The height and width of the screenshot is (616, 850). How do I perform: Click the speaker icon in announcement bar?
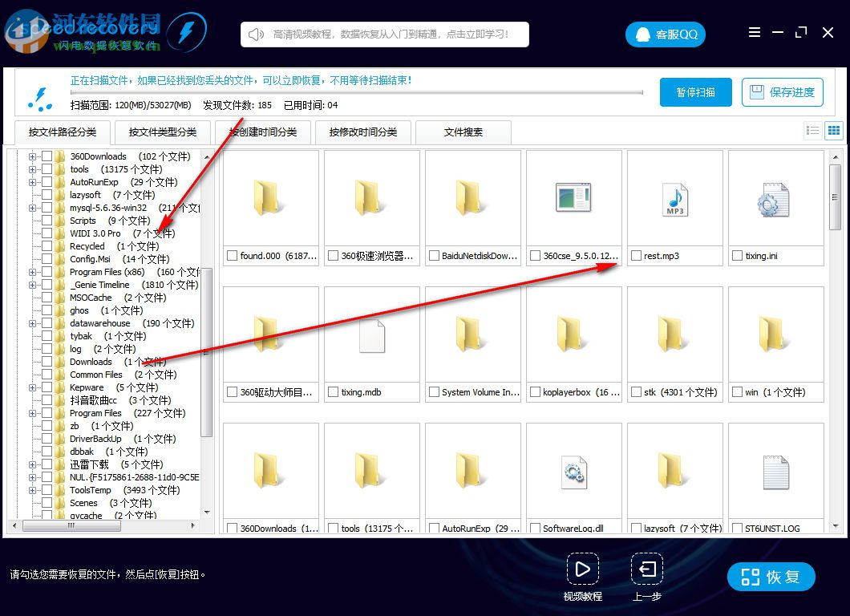255,34
